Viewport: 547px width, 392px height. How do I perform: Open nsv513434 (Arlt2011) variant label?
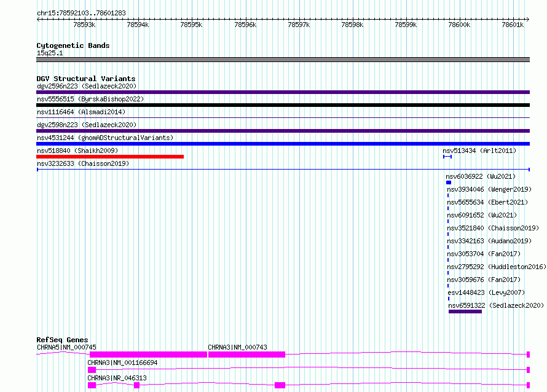coord(479,151)
